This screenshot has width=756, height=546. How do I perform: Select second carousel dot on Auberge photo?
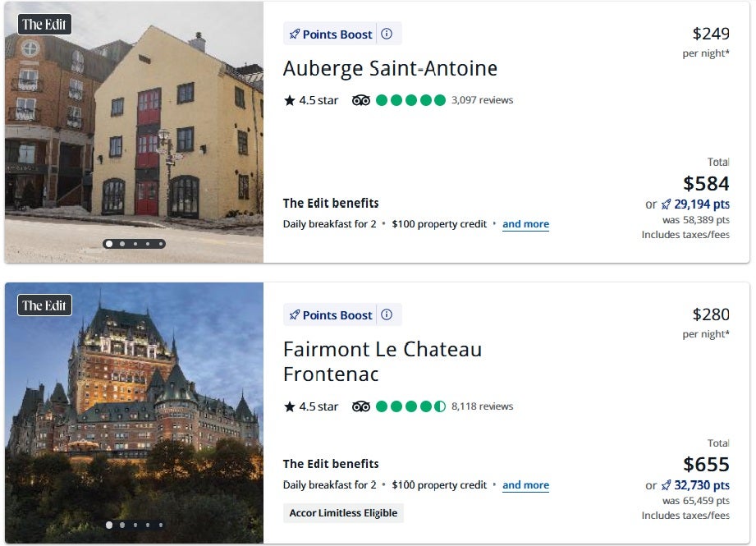pyautogui.click(x=122, y=244)
